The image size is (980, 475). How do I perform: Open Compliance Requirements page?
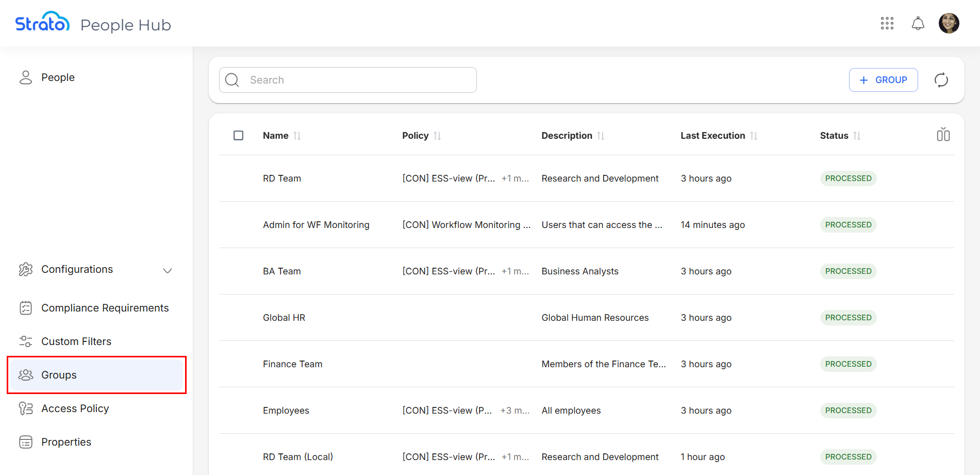(105, 308)
